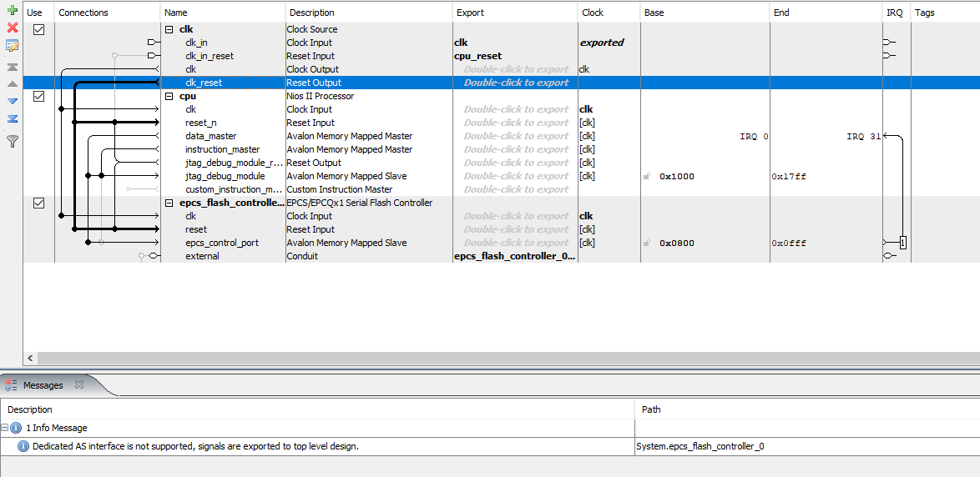Disable the epcs_flash_controller Use checkbox
The width and height of the screenshot is (980, 477).
(38, 203)
